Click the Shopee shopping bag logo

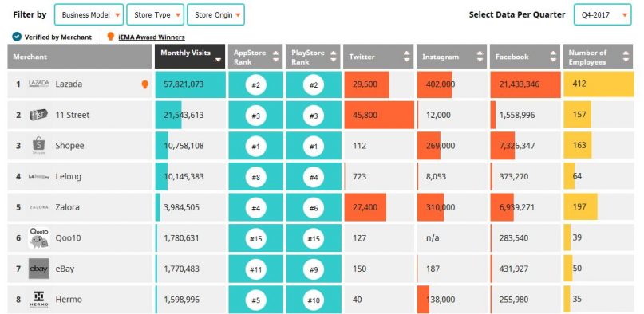pyautogui.click(x=38, y=146)
